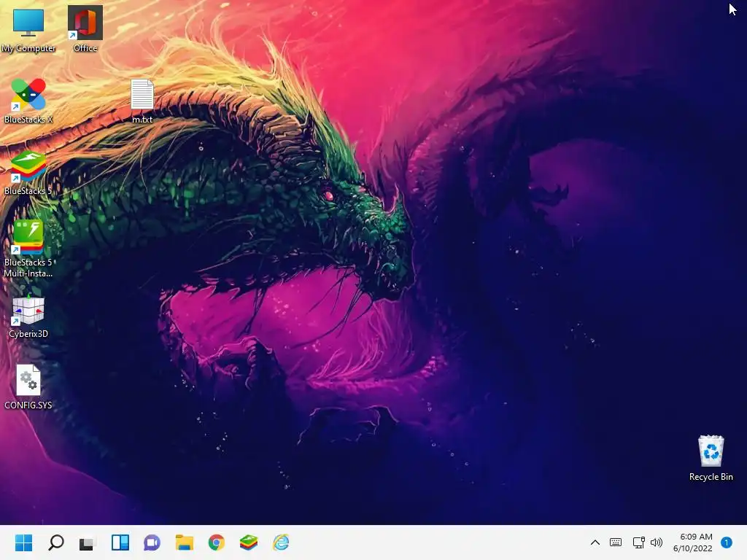Select the Recycle Bin icon
Viewport: 747px width, 560px height.
pyautogui.click(x=711, y=458)
